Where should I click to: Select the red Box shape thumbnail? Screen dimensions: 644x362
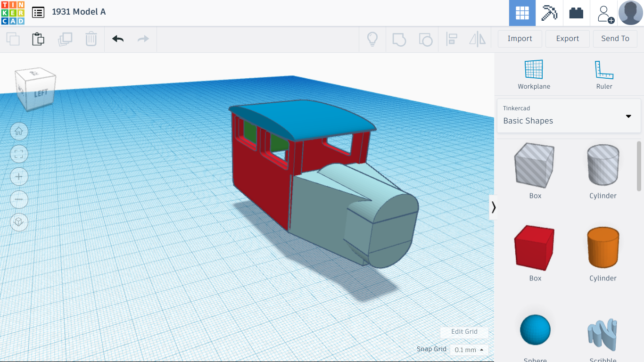click(x=535, y=247)
